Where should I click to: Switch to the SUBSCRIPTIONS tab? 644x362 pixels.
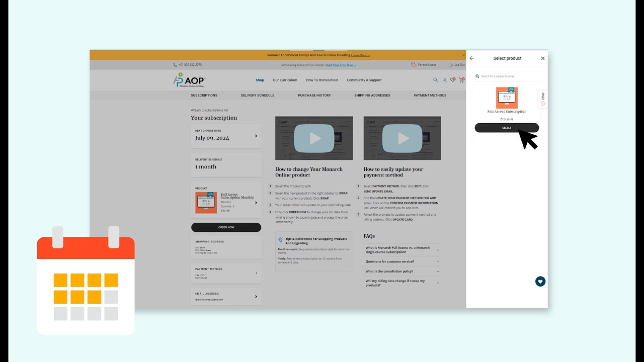204,95
